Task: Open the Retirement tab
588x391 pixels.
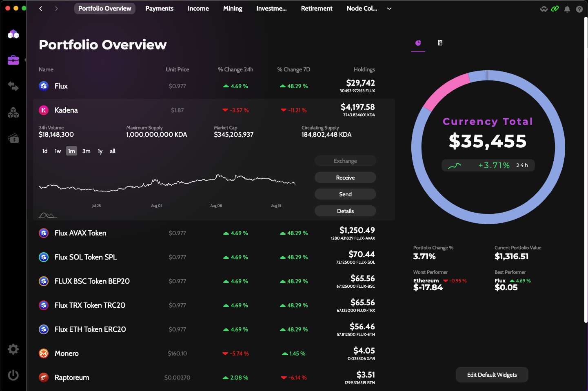Action: pyautogui.click(x=317, y=9)
